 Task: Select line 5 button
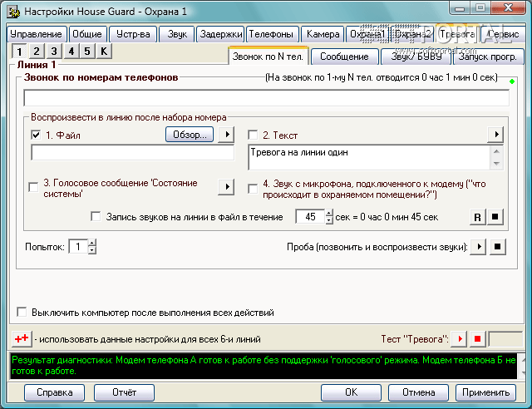coord(87,52)
